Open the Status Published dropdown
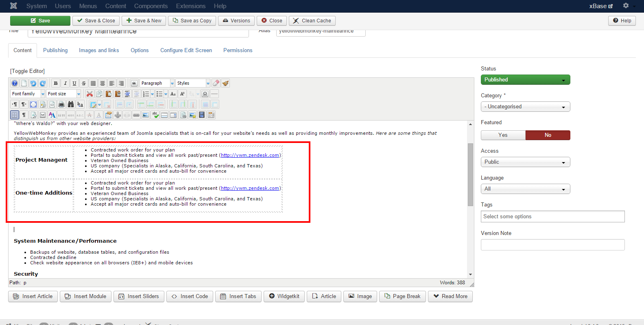 tap(526, 80)
